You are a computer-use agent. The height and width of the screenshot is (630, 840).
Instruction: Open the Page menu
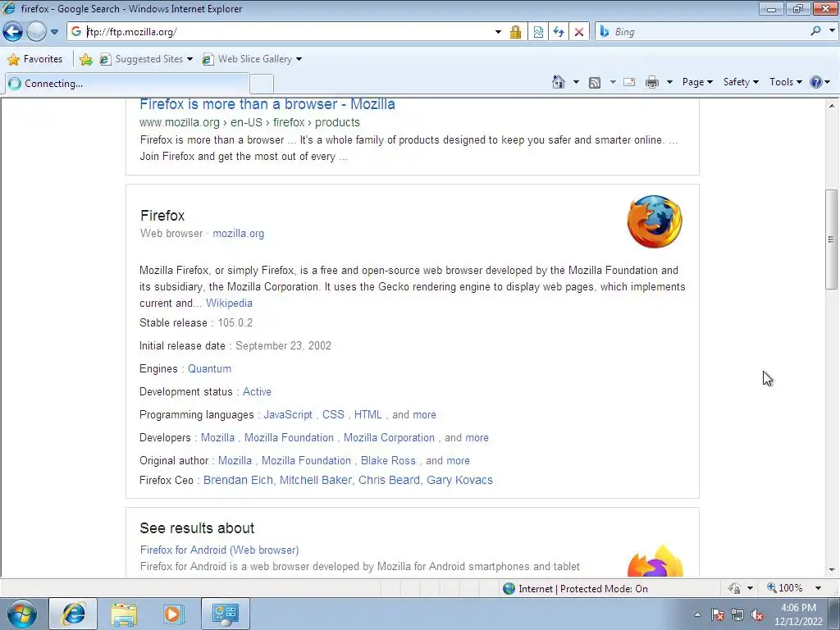pyautogui.click(x=697, y=82)
